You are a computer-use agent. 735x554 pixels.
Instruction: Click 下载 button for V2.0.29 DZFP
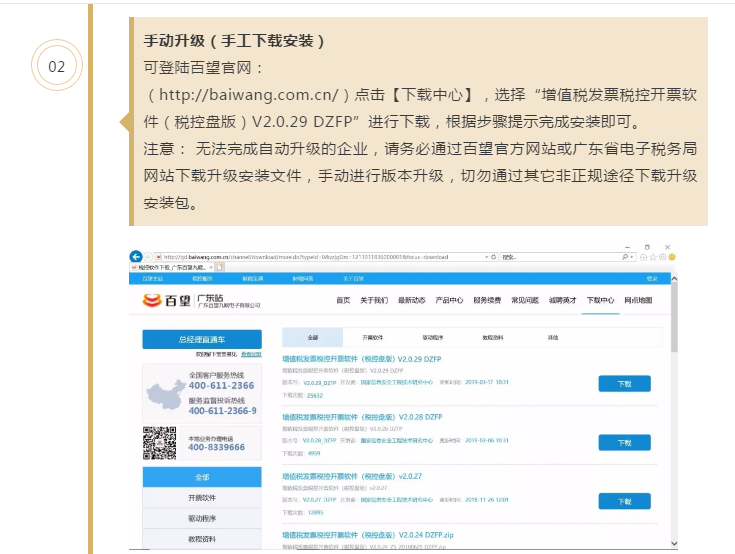point(624,384)
